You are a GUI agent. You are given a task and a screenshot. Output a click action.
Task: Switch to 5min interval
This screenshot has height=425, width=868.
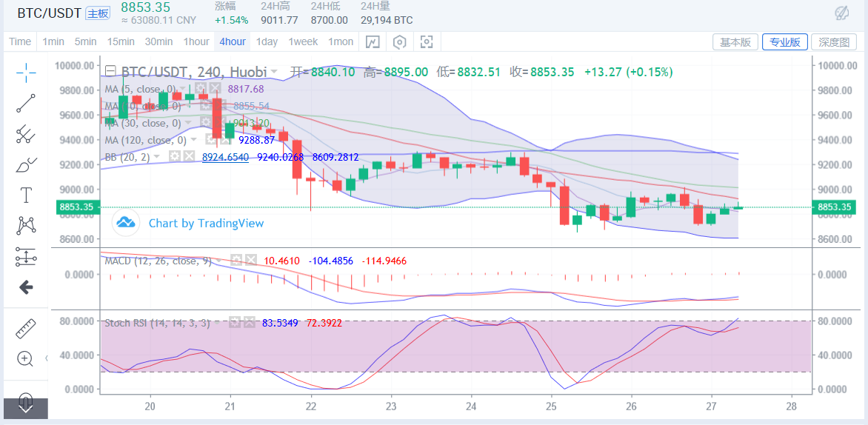coord(85,41)
